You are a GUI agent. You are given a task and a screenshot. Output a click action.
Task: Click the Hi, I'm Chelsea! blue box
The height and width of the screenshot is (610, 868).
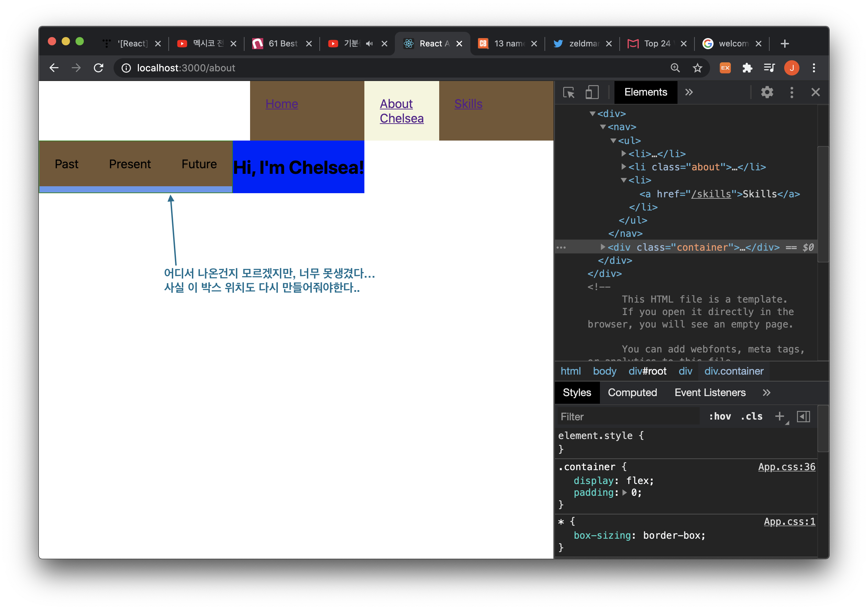298,167
